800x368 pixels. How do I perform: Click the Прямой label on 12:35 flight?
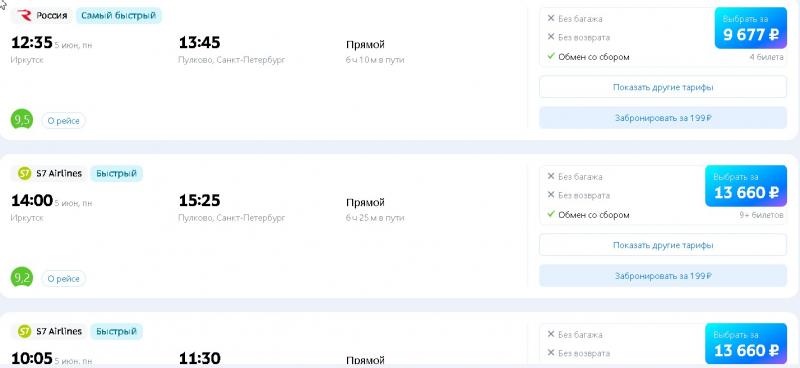pos(365,45)
